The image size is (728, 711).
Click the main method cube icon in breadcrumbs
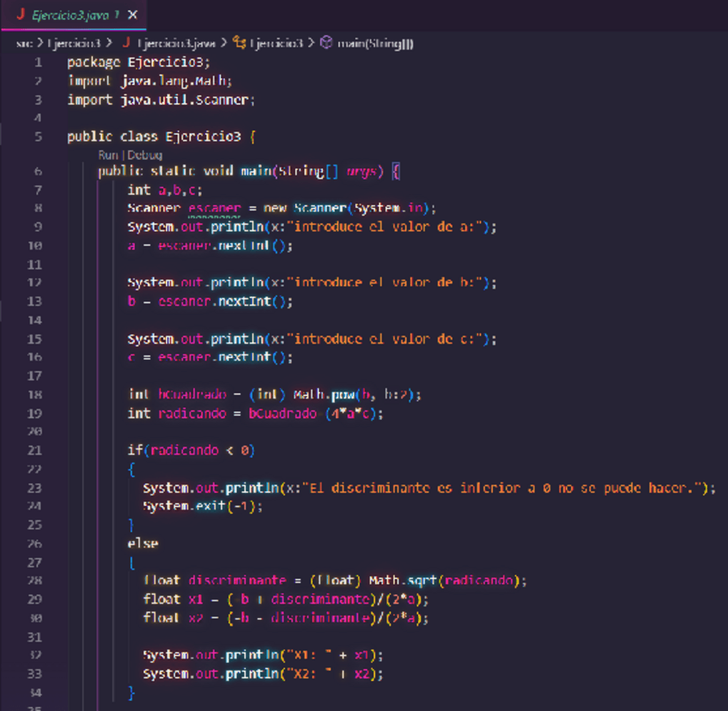pos(326,43)
